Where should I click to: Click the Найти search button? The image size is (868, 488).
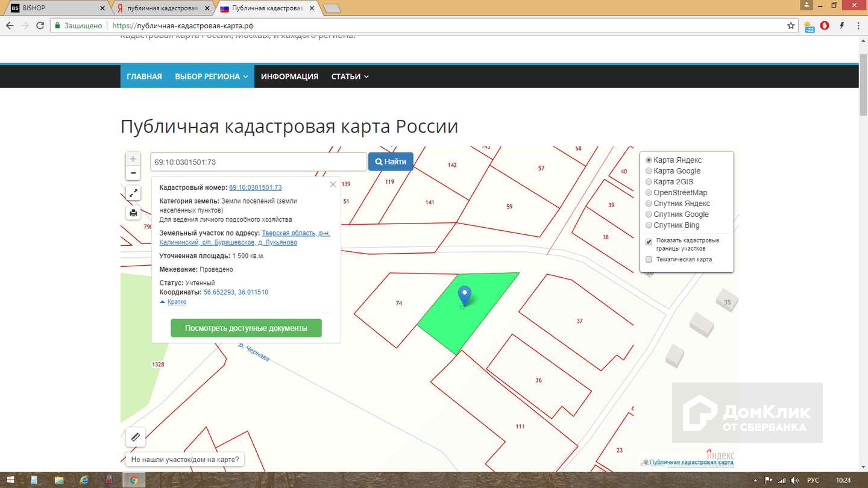pyautogui.click(x=391, y=161)
